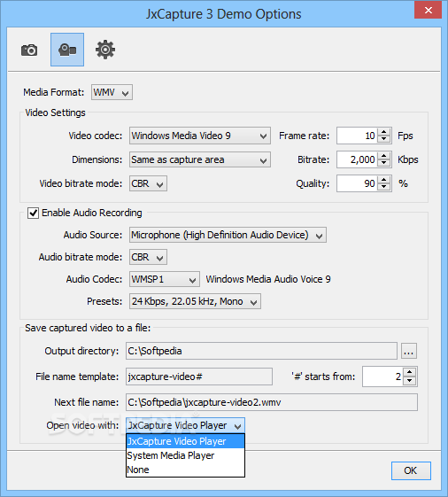
Task: Click the Windows Media Audio Voice 9 text
Action: [x=268, y=279]
